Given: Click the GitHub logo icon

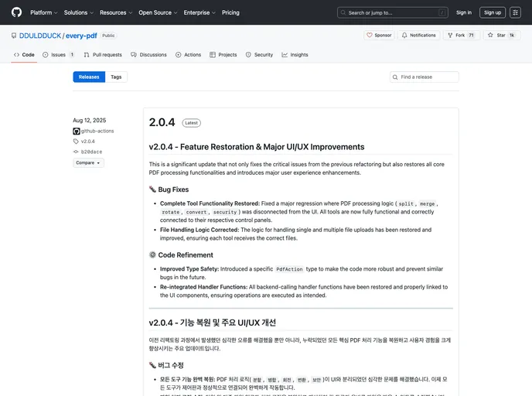Looking at the screenshot, I should (x=16, y=12).
